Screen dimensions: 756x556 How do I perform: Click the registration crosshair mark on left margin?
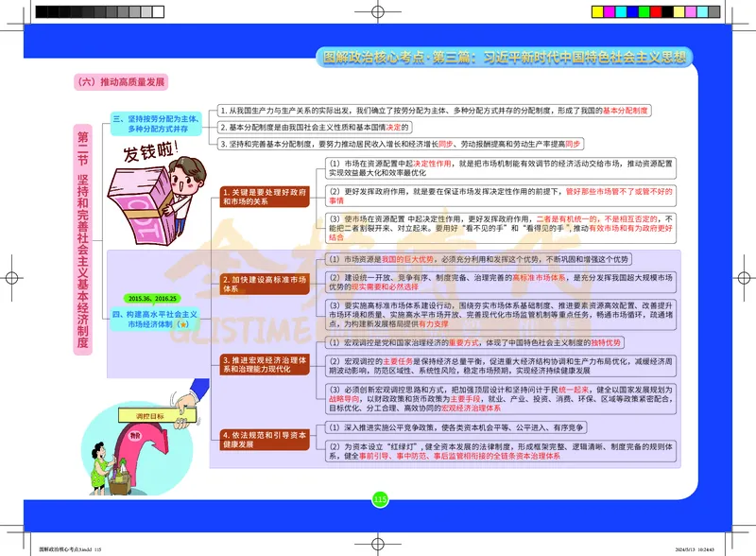coord(10,278)
